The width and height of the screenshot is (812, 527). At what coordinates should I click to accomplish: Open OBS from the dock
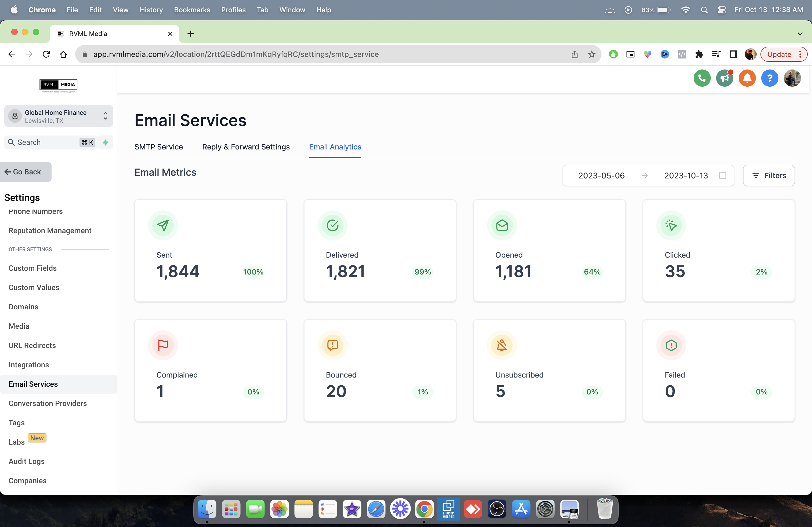[x=497, y=509]
